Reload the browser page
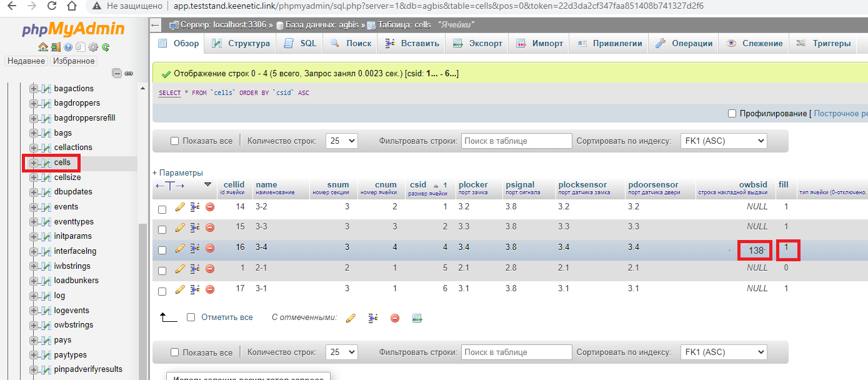 click(52, 6)
